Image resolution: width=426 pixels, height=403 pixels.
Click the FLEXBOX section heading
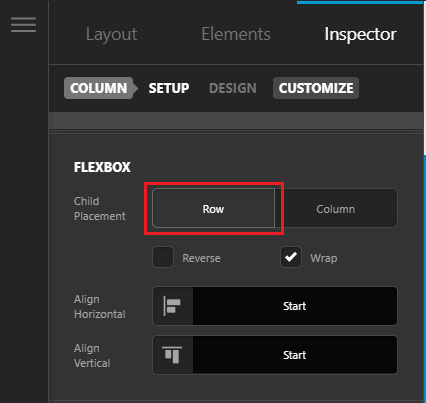point(102,167)
